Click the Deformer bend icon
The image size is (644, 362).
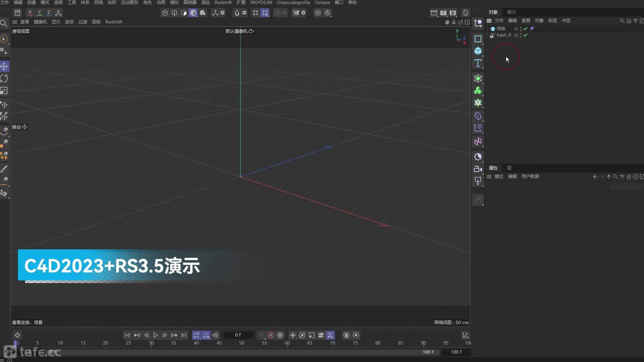[x=478, y=116]
